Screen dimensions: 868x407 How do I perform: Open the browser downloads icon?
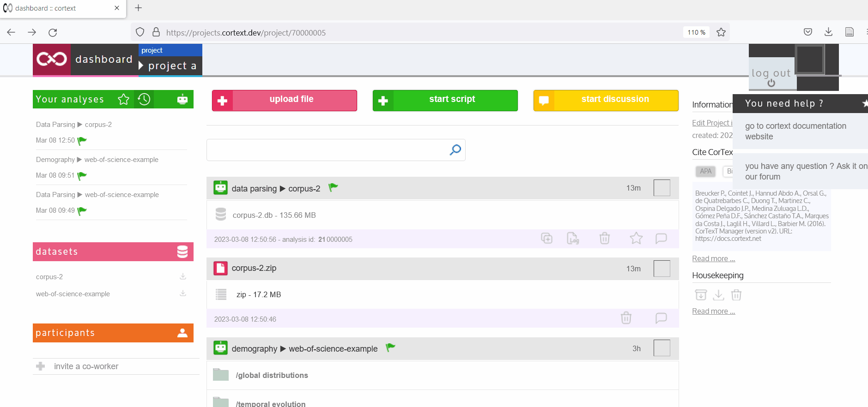[828, 32]
